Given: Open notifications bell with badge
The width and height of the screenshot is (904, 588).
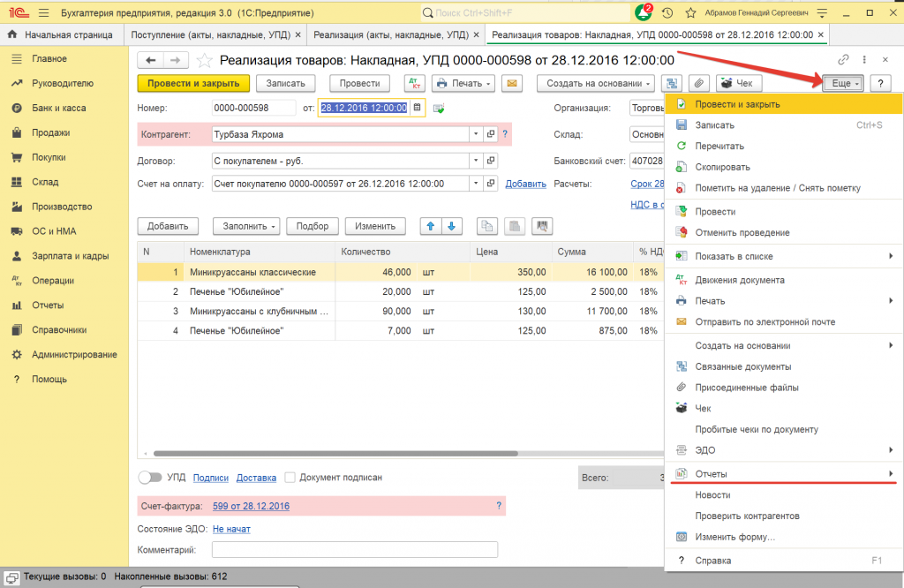Looking at the screenshot, I should tap(644, 12).
